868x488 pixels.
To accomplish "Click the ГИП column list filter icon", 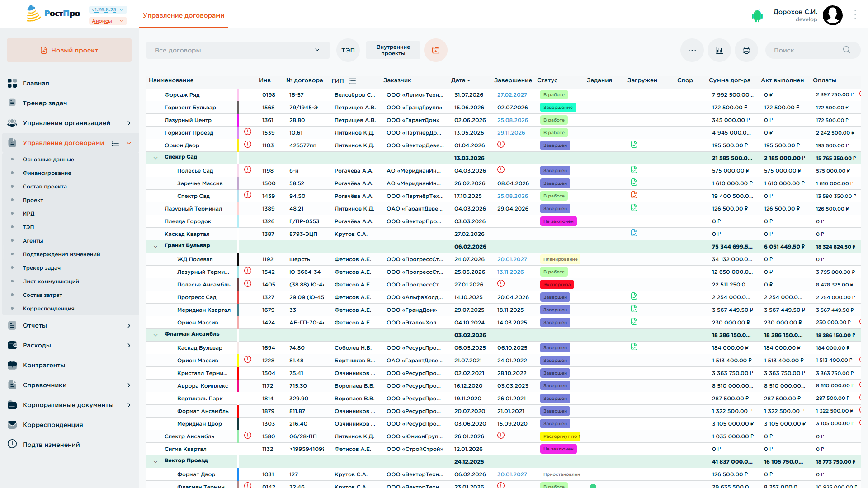I will tap(352, 80).
